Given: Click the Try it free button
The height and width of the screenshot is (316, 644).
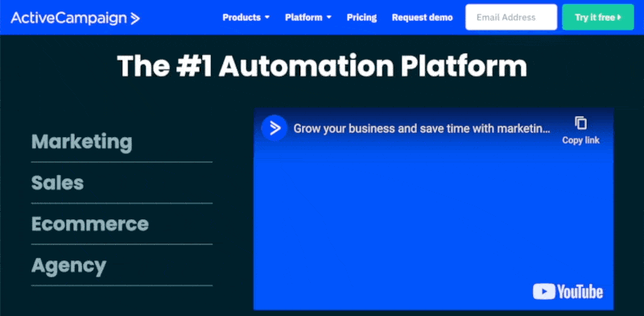Looking at the screenshot, I should (598, 17).
